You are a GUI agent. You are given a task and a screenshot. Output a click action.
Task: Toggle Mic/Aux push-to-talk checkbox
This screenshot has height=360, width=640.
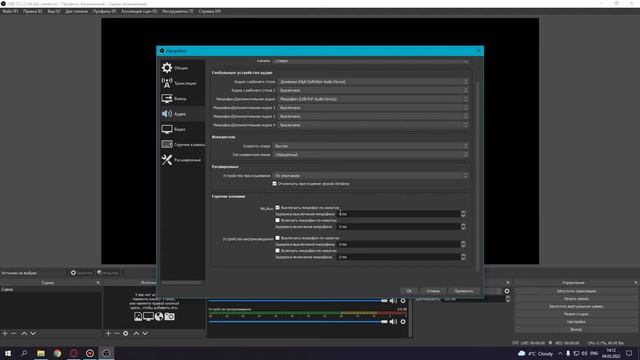click(278, 220)
